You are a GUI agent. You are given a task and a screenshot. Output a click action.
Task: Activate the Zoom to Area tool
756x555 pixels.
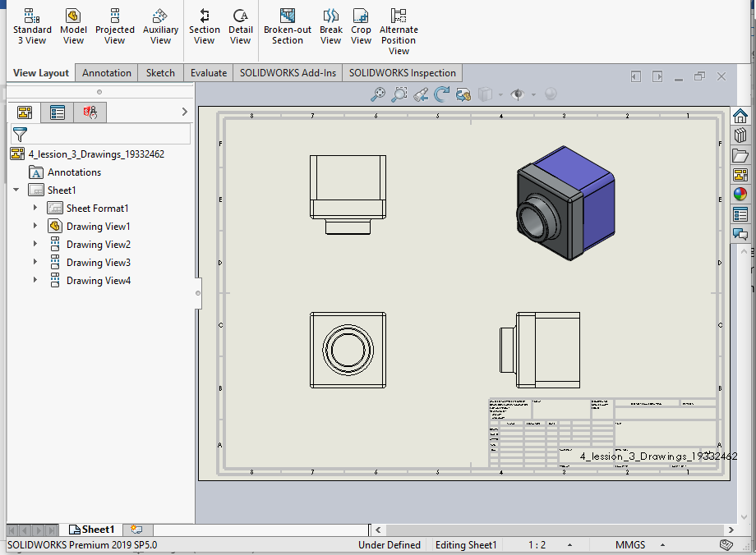(x=399, y=94)
